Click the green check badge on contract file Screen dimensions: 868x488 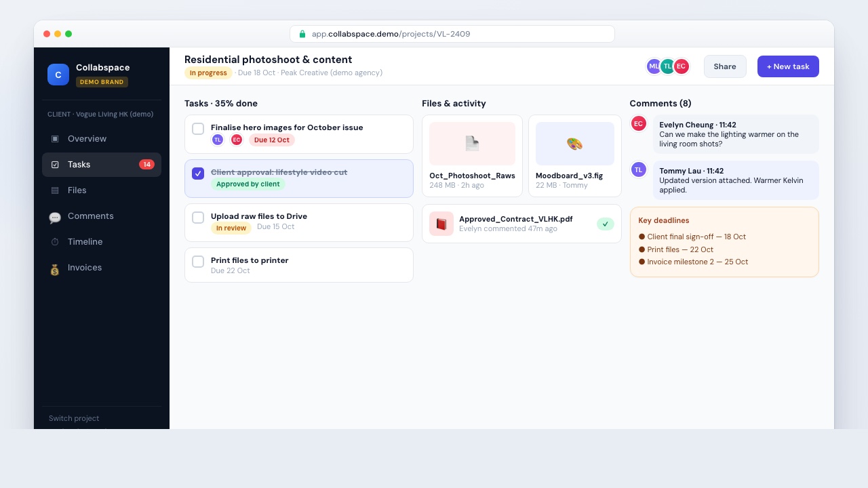606,224
